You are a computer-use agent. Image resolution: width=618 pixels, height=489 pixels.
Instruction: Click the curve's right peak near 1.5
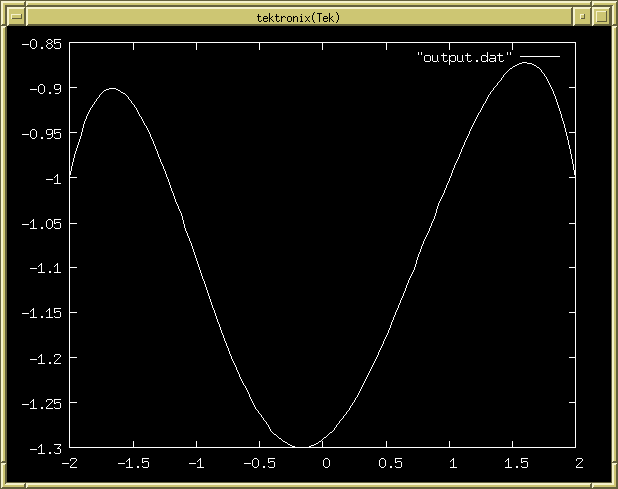pyautogui.click(x=527, y=63)
